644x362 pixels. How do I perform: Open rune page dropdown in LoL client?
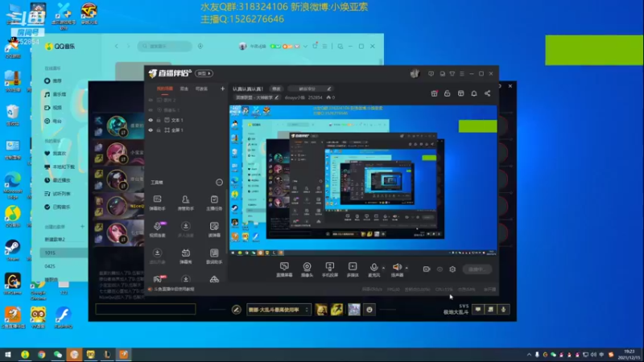coord(279,310)
